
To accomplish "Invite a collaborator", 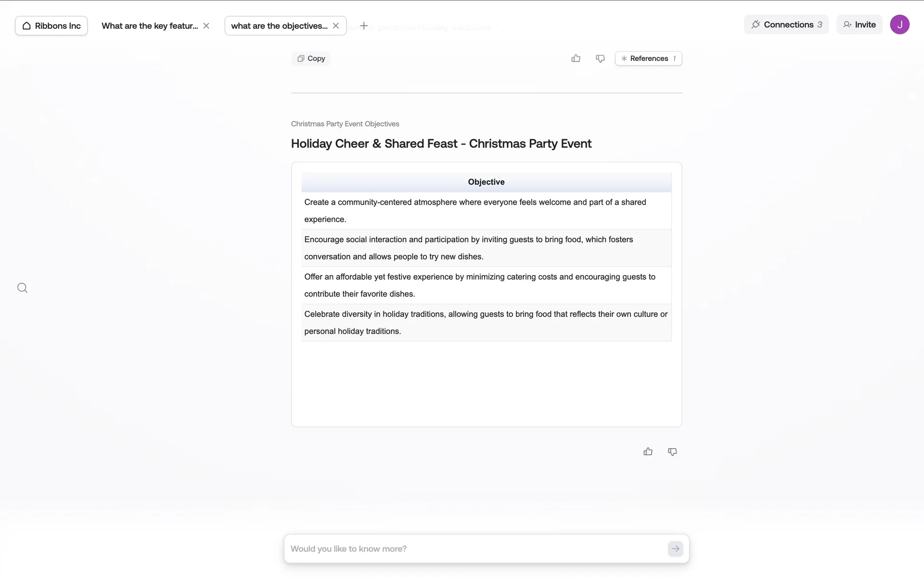I will pyautogui.click(x=859, y=25).
